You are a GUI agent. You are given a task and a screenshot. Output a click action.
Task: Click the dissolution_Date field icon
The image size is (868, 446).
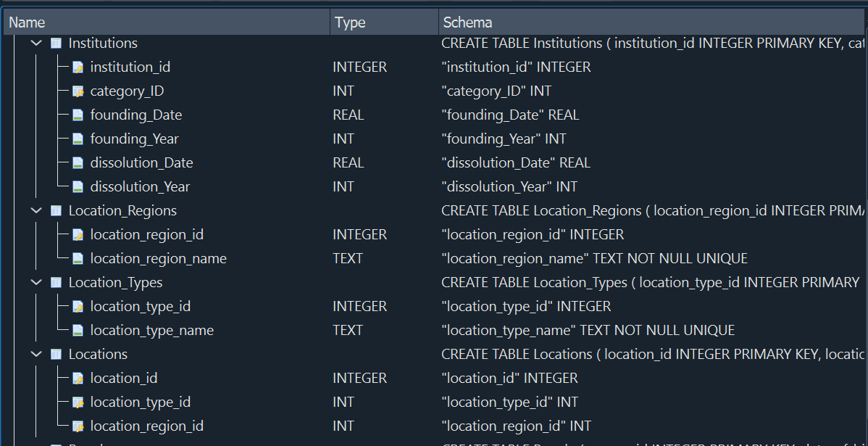78,163
